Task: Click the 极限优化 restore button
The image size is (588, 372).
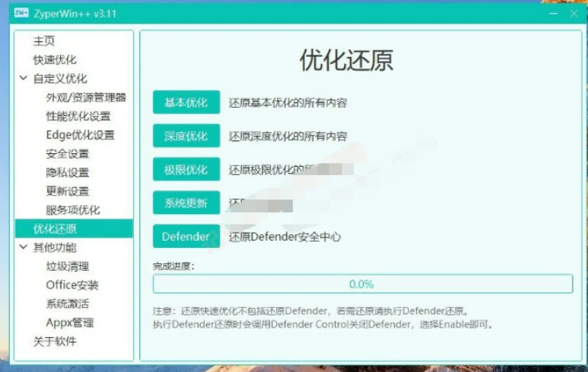Action: [x=186, y=169]
